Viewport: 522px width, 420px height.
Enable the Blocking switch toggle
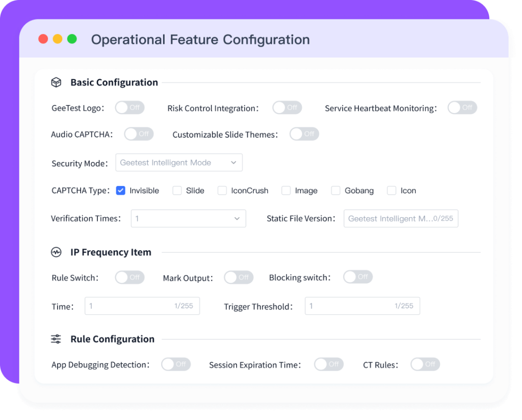tap(358, 277)
